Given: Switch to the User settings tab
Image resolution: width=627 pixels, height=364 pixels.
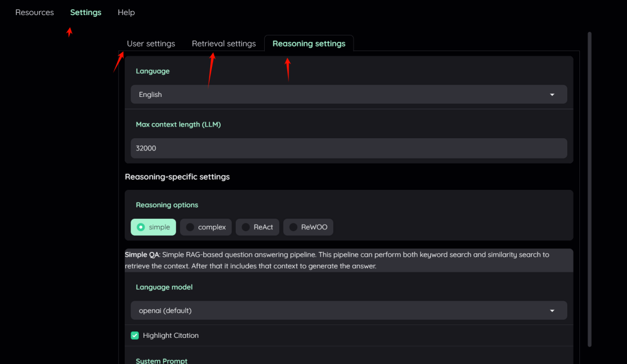Looking at the screenshot, I should (150, 43).
